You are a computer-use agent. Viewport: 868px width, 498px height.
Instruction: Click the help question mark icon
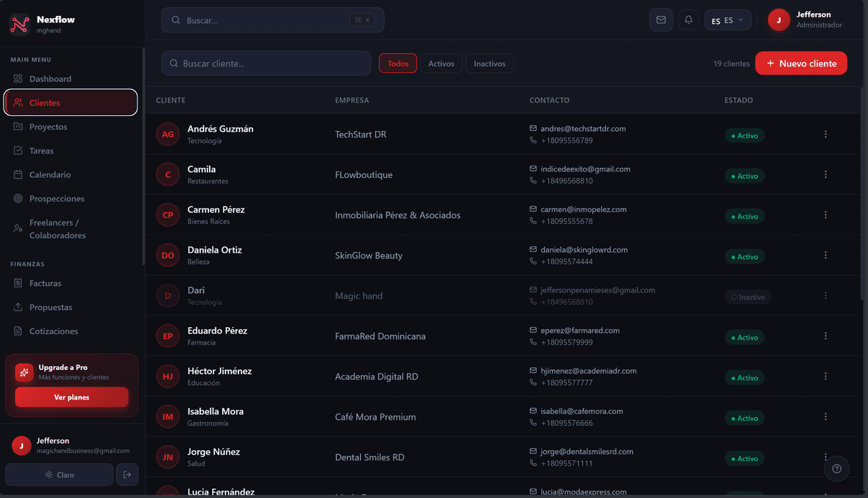837,468
